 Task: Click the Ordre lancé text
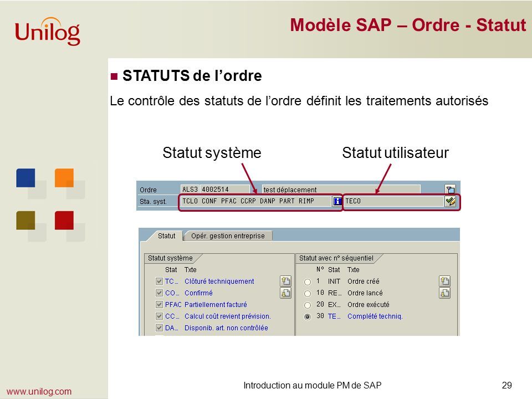(x=365, y=293)
